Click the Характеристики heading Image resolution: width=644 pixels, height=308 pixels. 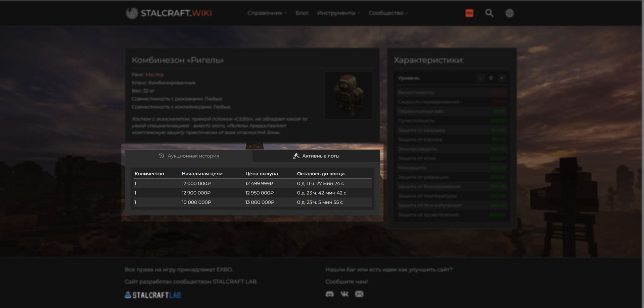[x=429, y=60]
